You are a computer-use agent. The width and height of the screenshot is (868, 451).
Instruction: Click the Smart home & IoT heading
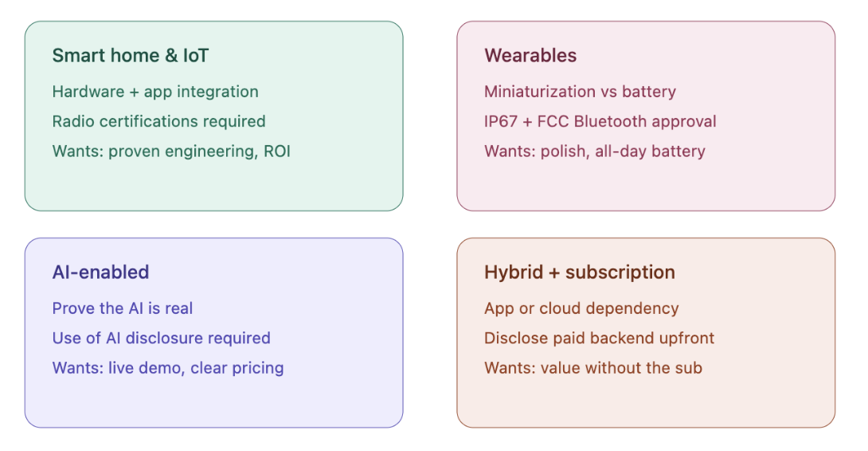pos(130,56)
